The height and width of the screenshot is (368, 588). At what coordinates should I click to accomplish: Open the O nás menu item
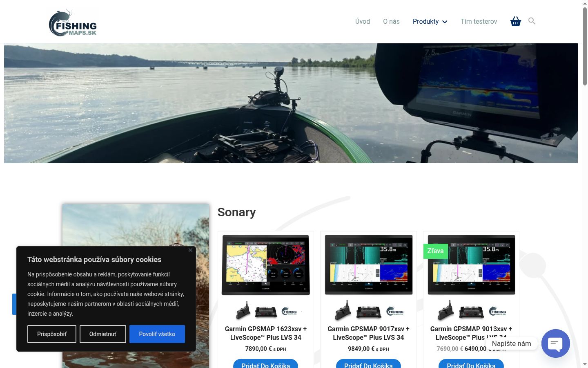[391, 21]
